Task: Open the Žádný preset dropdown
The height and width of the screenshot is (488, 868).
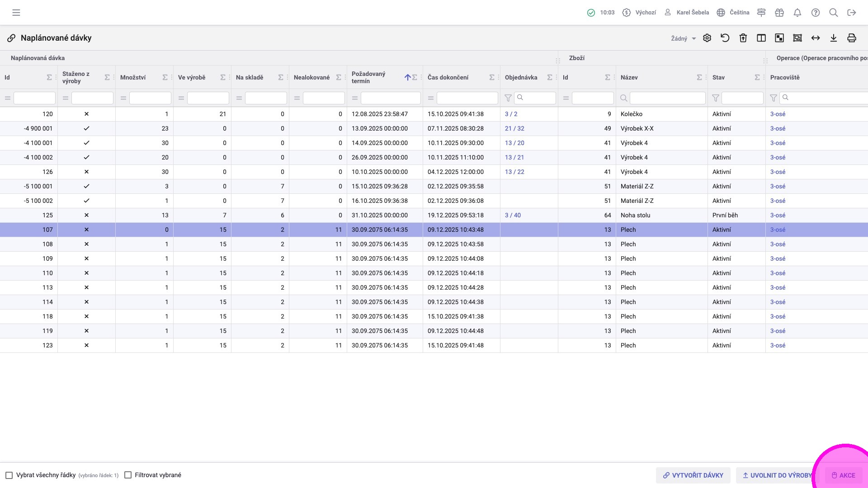Action: [683, 39]
